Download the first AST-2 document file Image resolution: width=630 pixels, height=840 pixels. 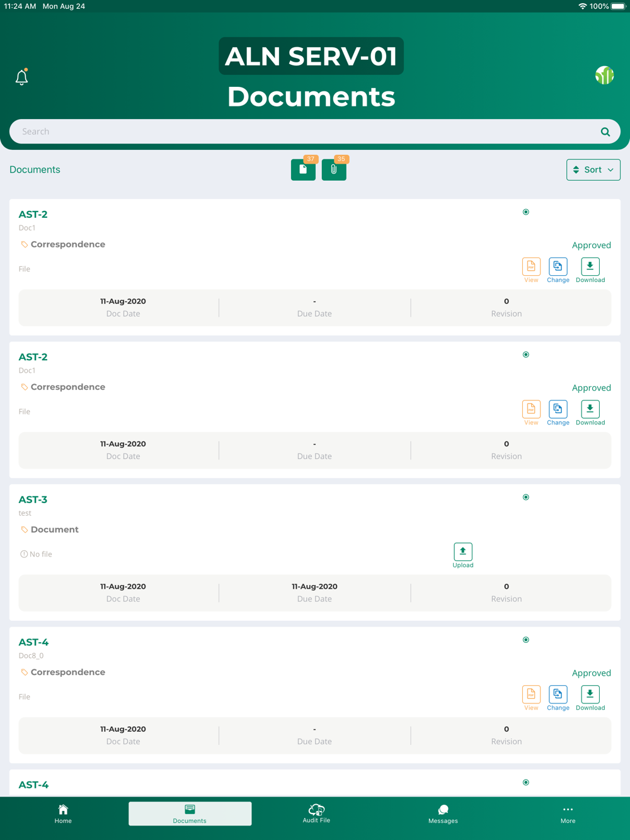click(590, 270)
